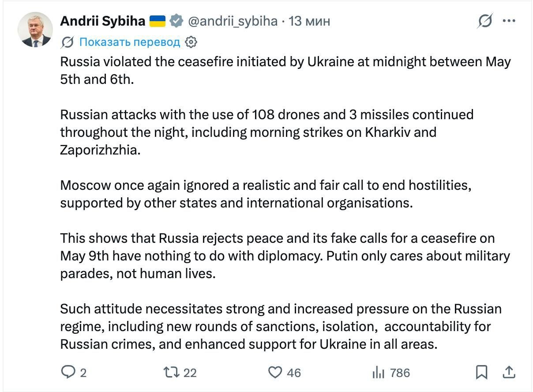Click the Ukrainian flag emoji by the name
533x392 pixels.
(158, 21)
